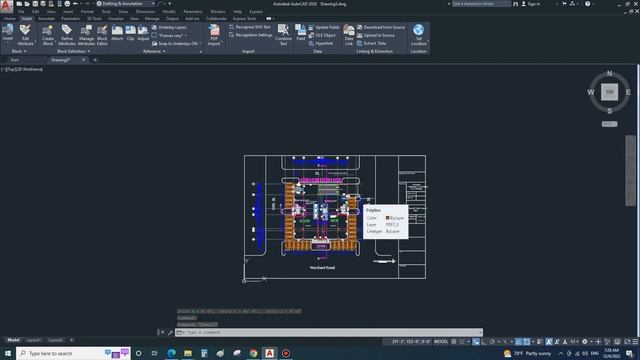Open the Dimension menu
The image size is (640, 360).
click(145, 12)
